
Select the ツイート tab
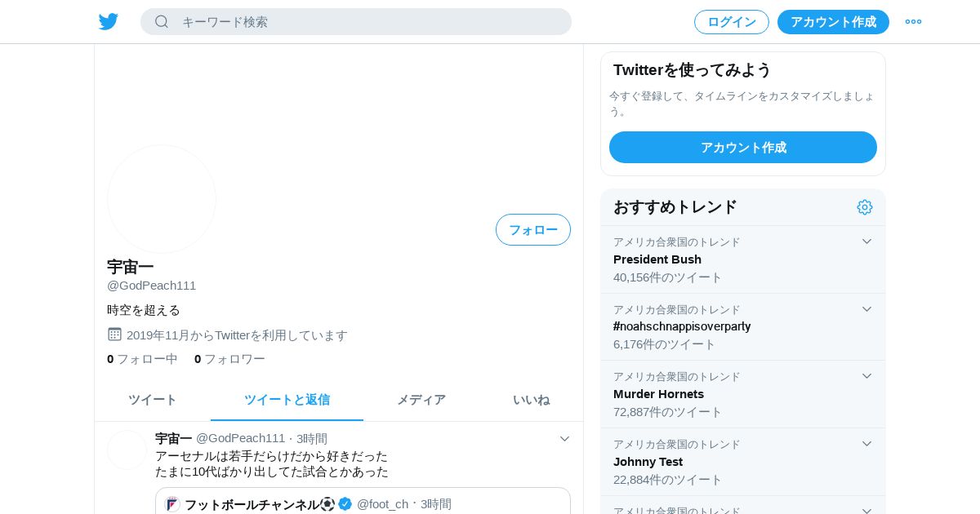153,400
